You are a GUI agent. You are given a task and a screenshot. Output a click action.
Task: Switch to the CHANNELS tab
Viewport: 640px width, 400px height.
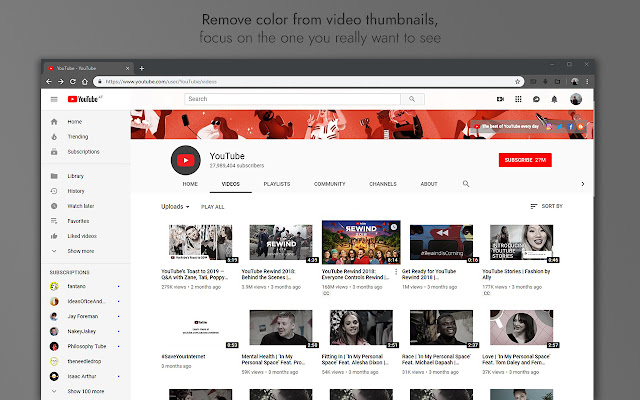[383, 184]
